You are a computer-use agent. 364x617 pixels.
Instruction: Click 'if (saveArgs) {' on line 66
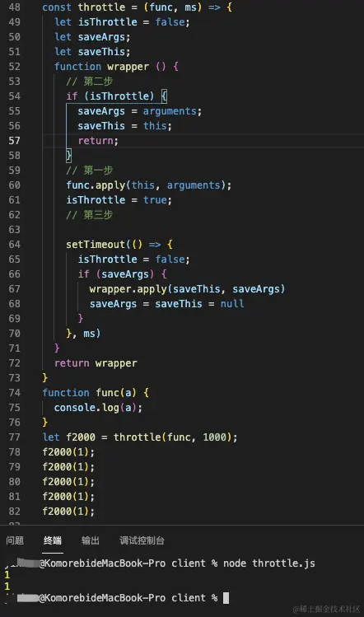pos(122,273)
